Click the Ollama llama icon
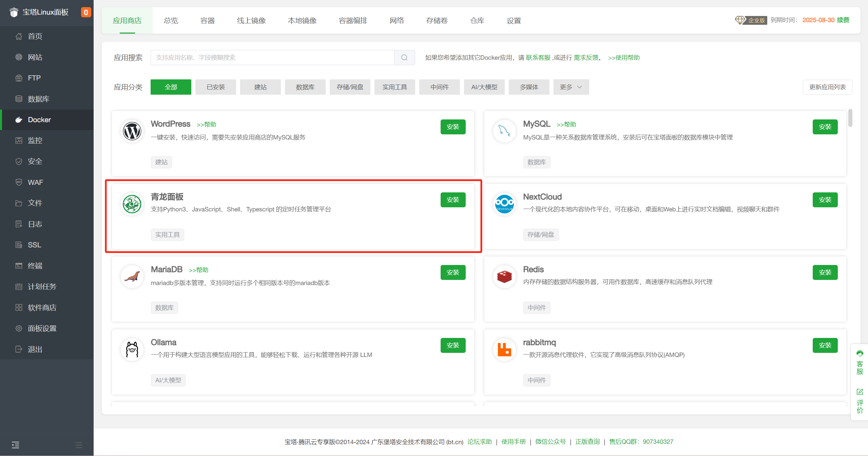This screenshot has height=456, width=868. click(132, 350)
